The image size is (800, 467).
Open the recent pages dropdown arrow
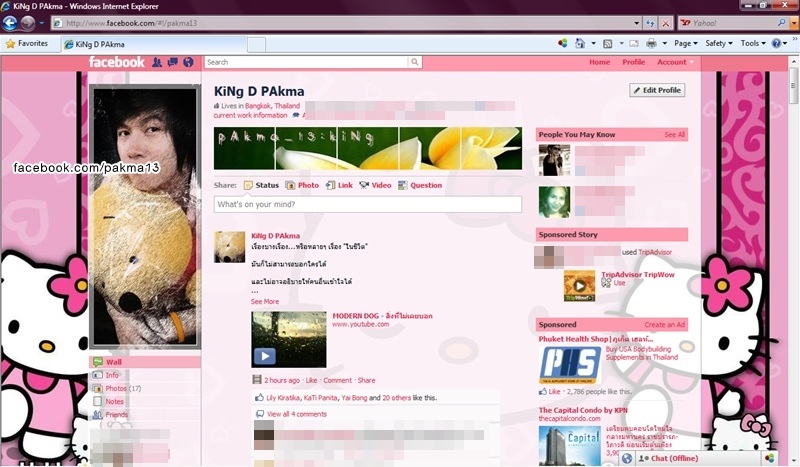click(41, 23)
